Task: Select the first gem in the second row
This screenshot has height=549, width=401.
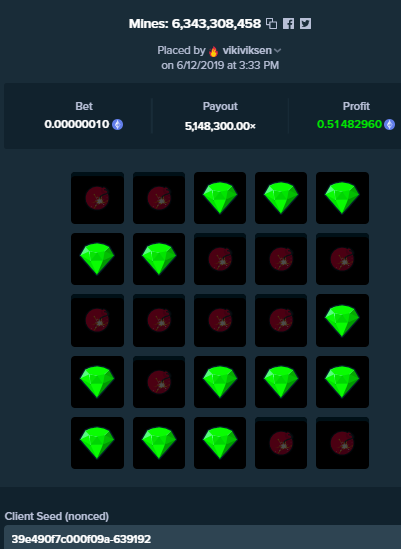Action: pos(97,259)
